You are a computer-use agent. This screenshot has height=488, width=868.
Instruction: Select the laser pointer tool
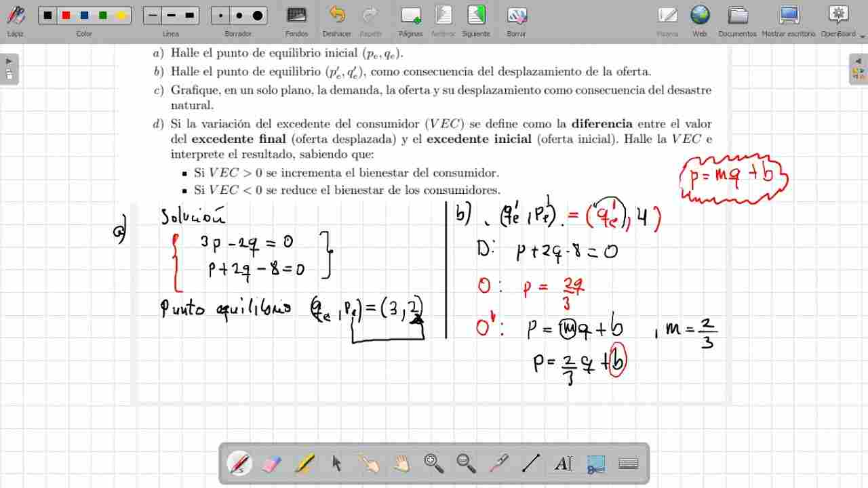point(499,464)
